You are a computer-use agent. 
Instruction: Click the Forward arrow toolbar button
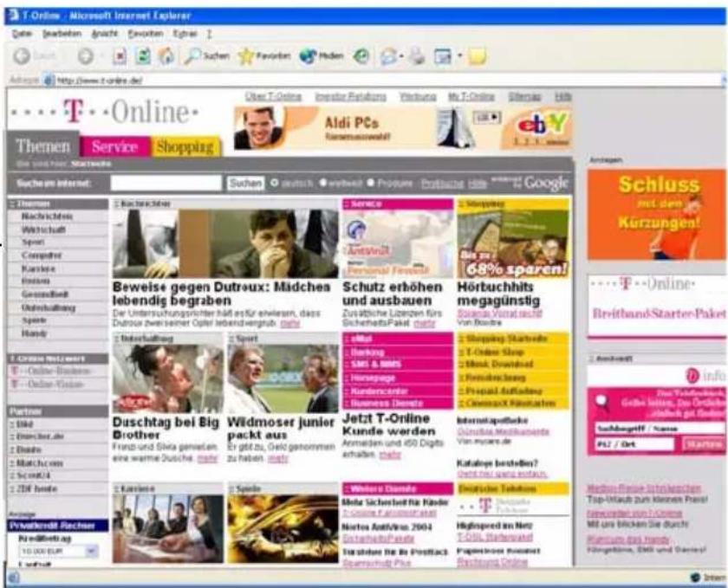click(x=86, y=56)
